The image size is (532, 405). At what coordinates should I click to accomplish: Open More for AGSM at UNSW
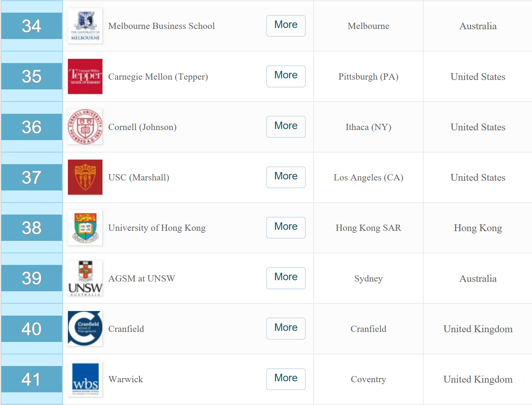[286, 278]
